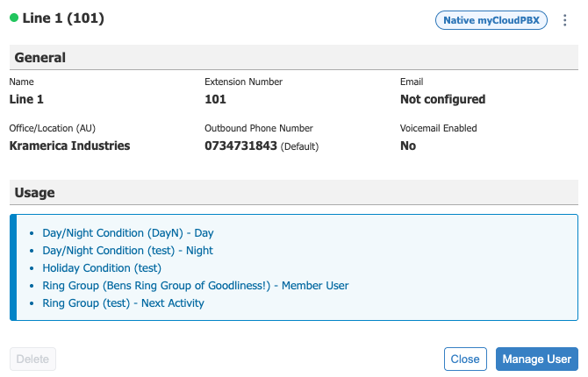Screen dimensions: 588x377
Task: Click the Manage User button
Action: pos(537,359)
